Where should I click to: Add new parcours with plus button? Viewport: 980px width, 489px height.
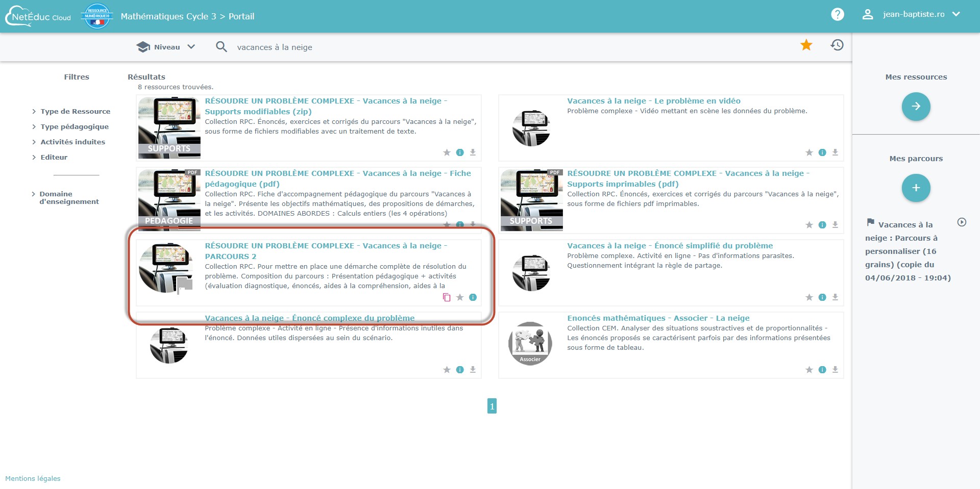tap(916, 188)
